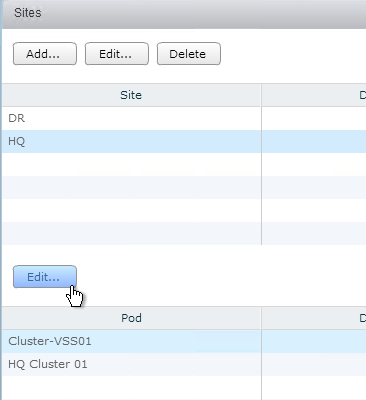Screen dimensions: 366x400
Task: Click the Add... button for sites
Action: point(45,54)
